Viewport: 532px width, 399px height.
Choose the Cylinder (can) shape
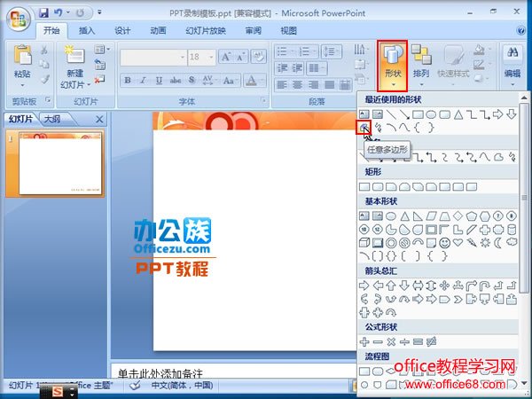pos(512,230)
